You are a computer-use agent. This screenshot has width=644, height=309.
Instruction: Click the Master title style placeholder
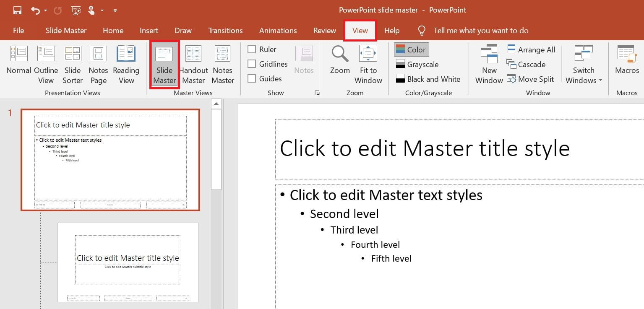click(x=459, y=149)
